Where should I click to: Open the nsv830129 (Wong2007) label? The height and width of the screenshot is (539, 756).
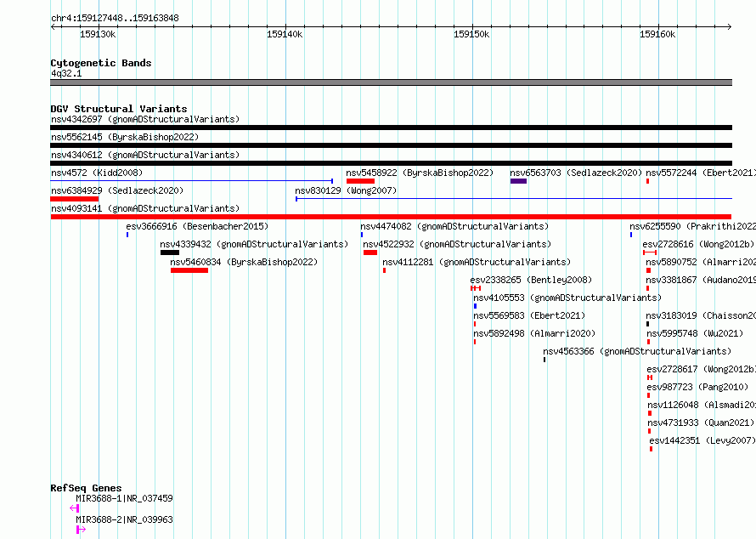coord(346,190)
